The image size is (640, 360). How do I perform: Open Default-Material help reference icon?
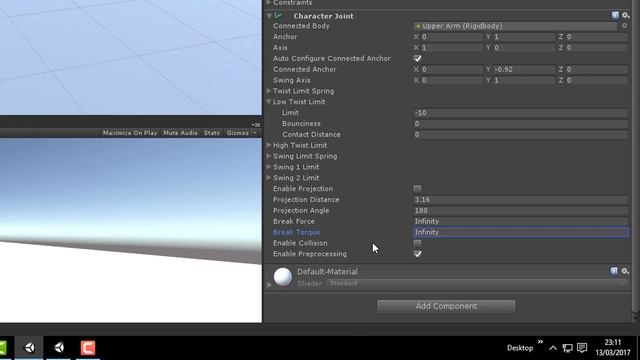click(613, 271)
